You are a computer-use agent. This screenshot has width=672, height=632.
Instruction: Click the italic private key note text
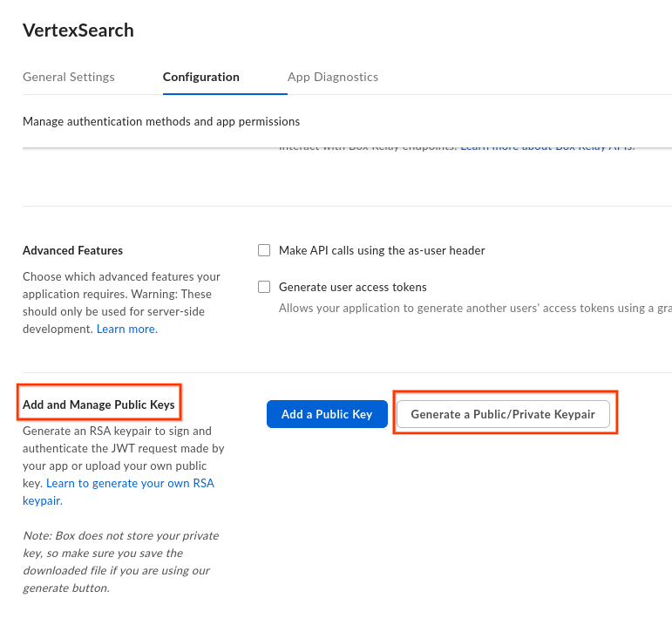120,561
